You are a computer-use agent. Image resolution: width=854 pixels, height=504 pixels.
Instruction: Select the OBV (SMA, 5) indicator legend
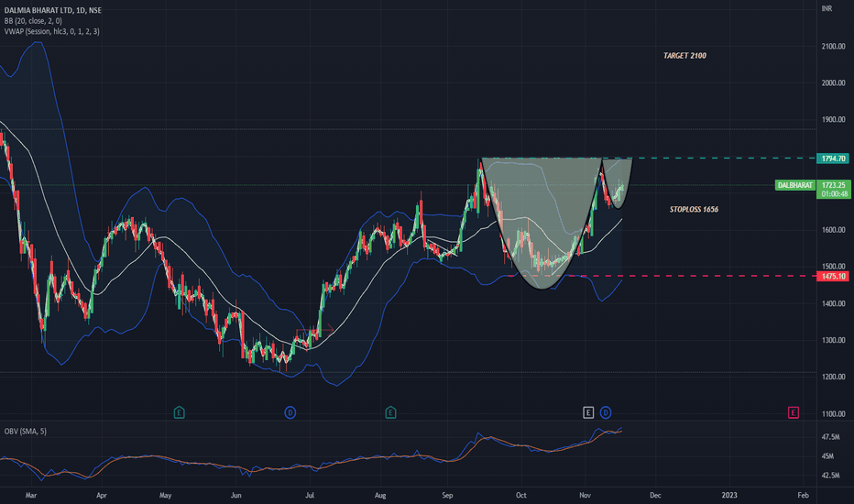coord(26,431)
